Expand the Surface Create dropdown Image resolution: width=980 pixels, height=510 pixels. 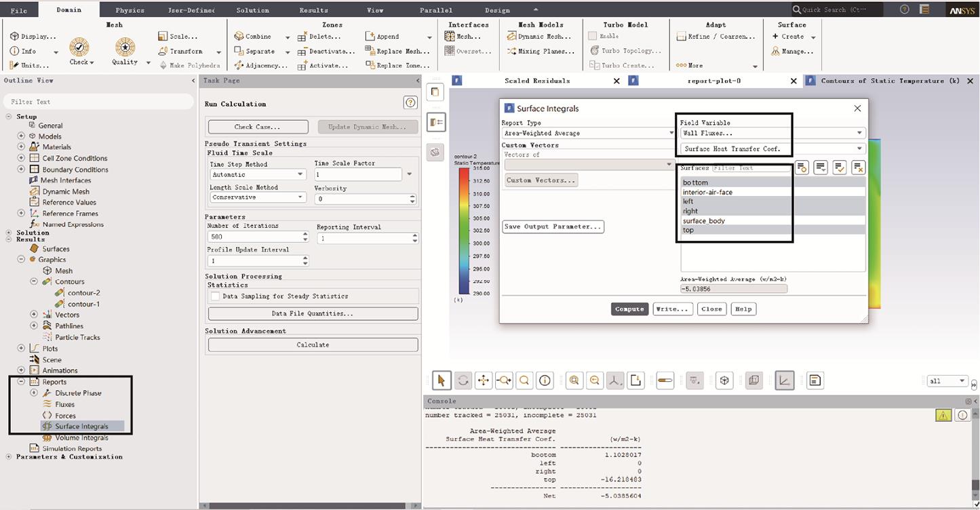coord(813,37)
